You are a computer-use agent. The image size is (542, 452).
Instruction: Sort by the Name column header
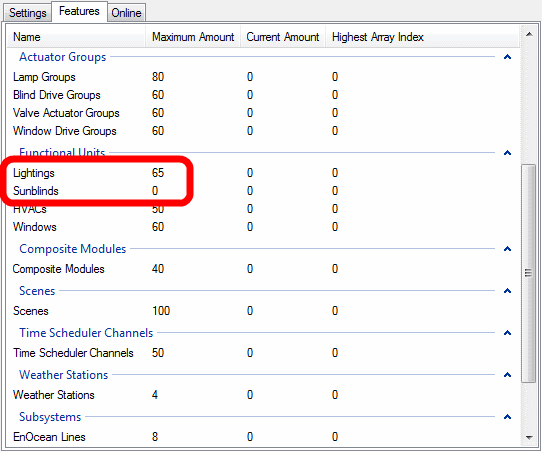[76, 37]
